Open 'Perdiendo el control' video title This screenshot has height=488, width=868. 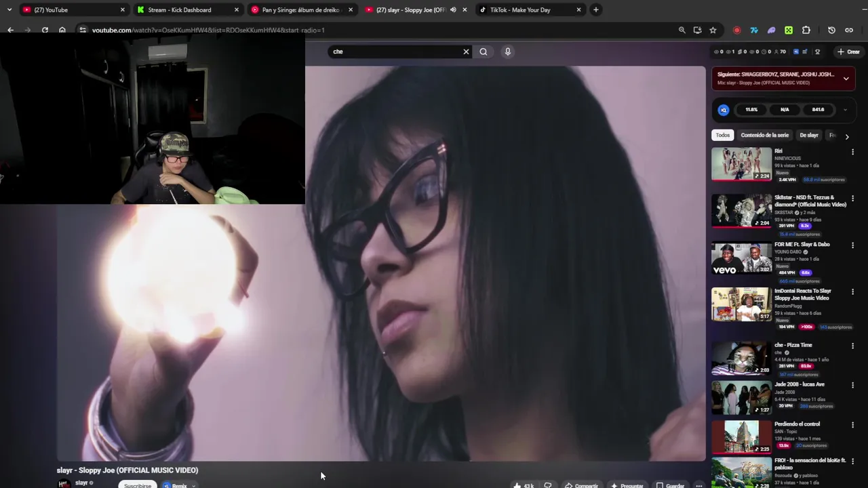click(x=797, y=424)
